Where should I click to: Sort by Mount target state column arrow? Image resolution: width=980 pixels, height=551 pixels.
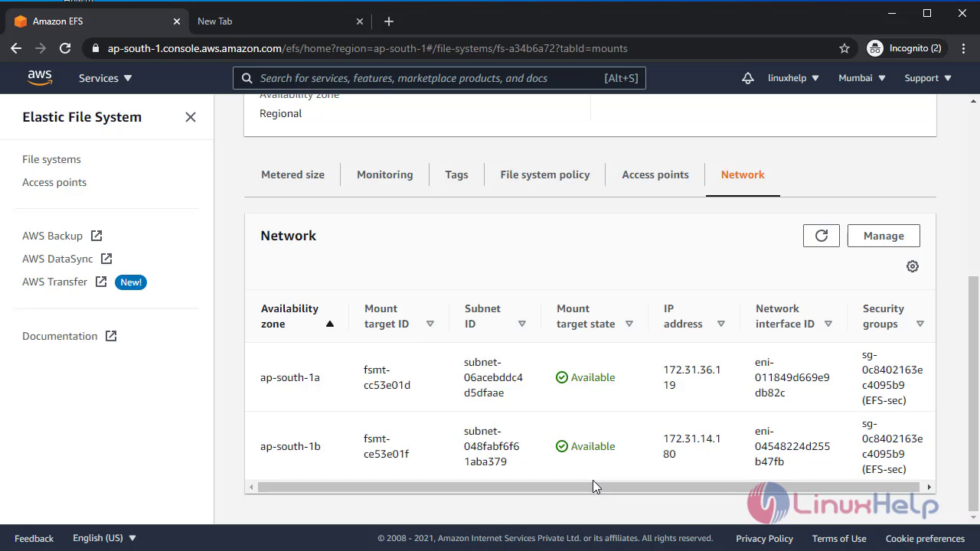629,324
